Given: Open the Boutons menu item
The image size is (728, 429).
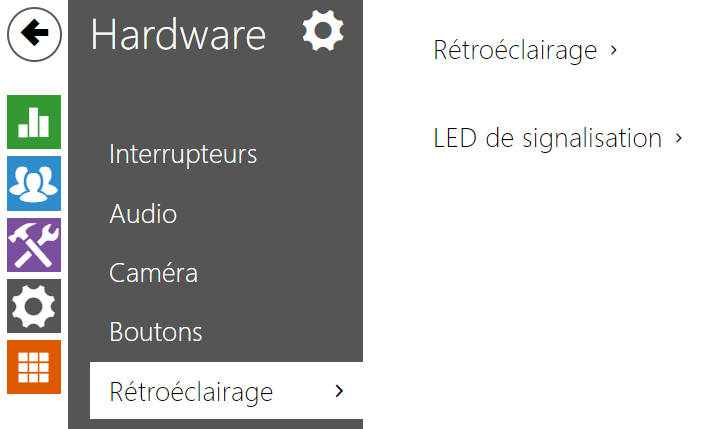Looking at the screenshot, I should (x=155, y=332).
